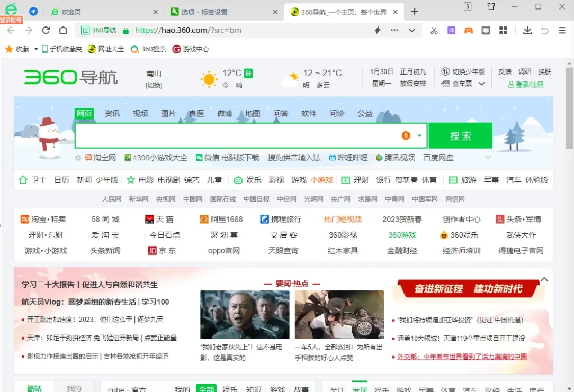Go to browser home page icon

63,31
